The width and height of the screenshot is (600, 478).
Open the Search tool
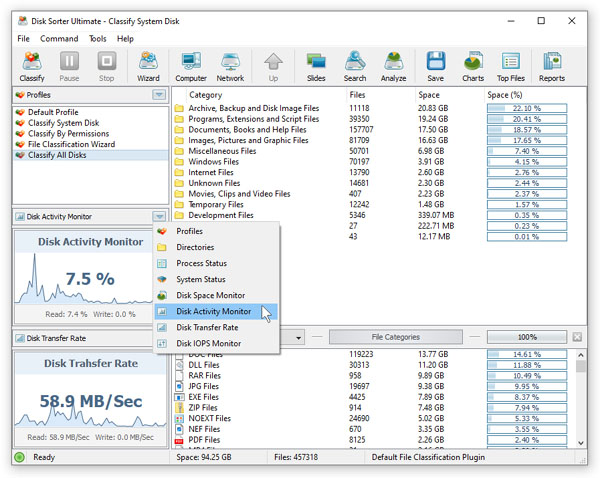[x=355, y=67]
